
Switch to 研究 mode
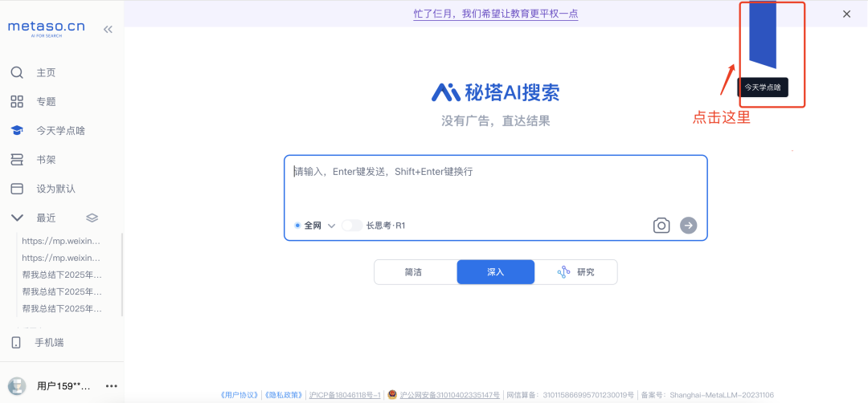pyautogui.click(x=575, y=272)
